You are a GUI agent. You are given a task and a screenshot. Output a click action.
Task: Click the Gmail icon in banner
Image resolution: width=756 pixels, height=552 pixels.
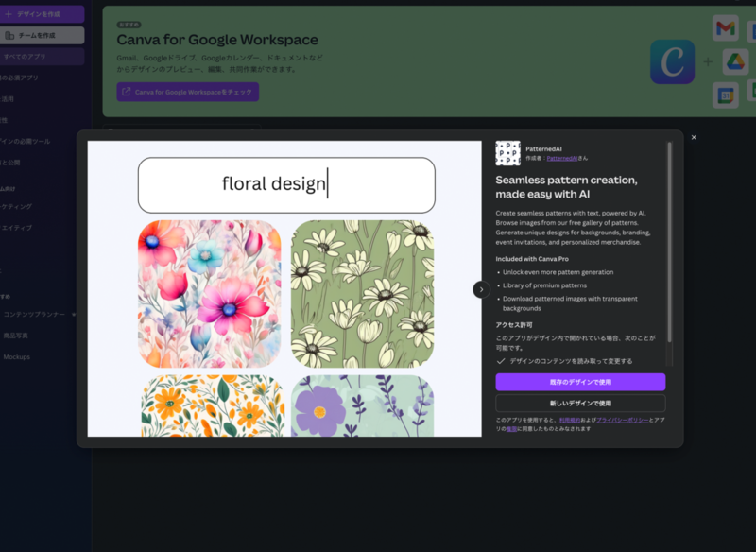point(725,28)
